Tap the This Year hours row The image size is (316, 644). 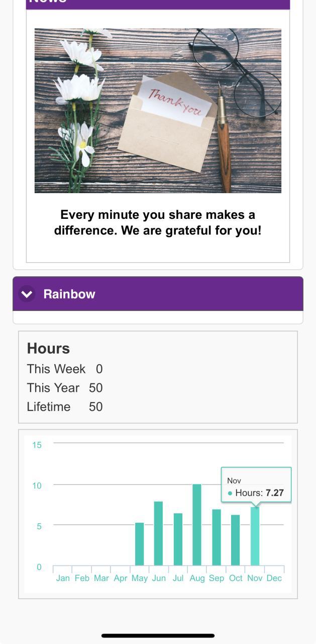click(x=64, y=388)
